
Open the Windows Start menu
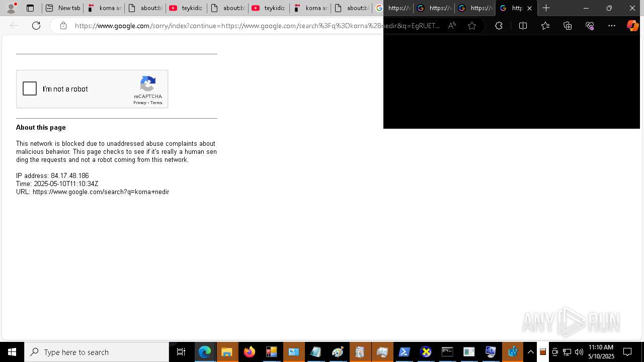[x=12, y=352]
